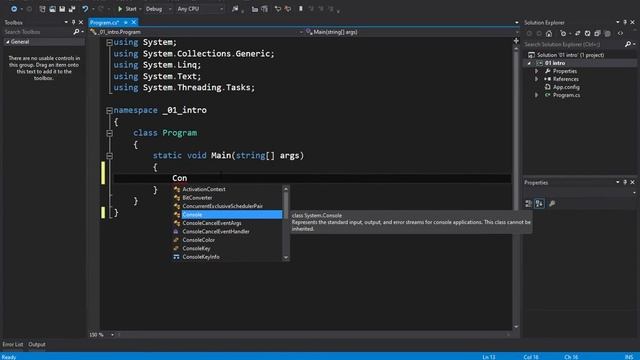This screenshot has height=360, width=640.
Task: Click the Sync with Active Document icon
Action: click(x=578, y=33)
